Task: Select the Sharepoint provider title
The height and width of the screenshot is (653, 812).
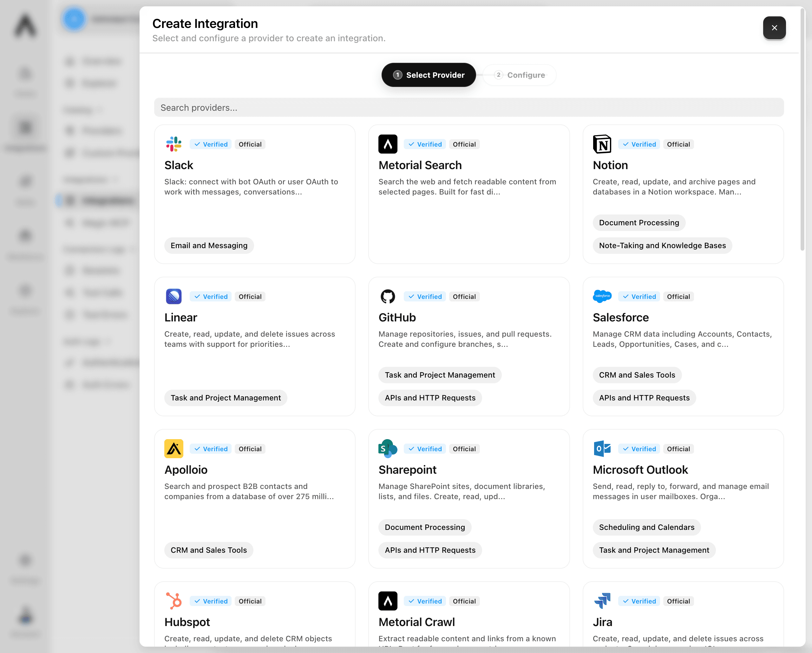Action: pos(407,470)
